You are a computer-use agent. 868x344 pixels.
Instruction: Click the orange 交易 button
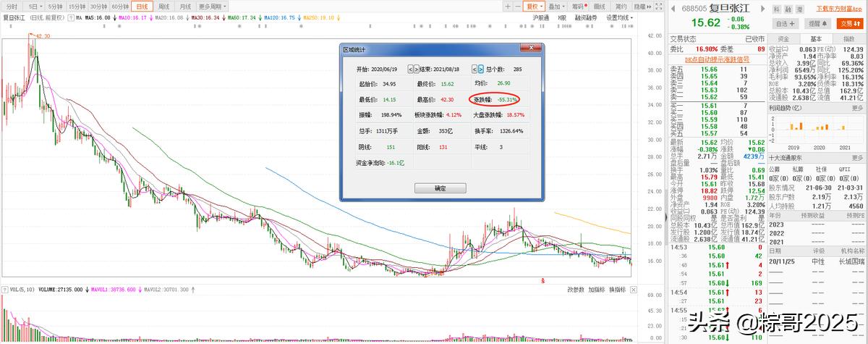[850, 24]
